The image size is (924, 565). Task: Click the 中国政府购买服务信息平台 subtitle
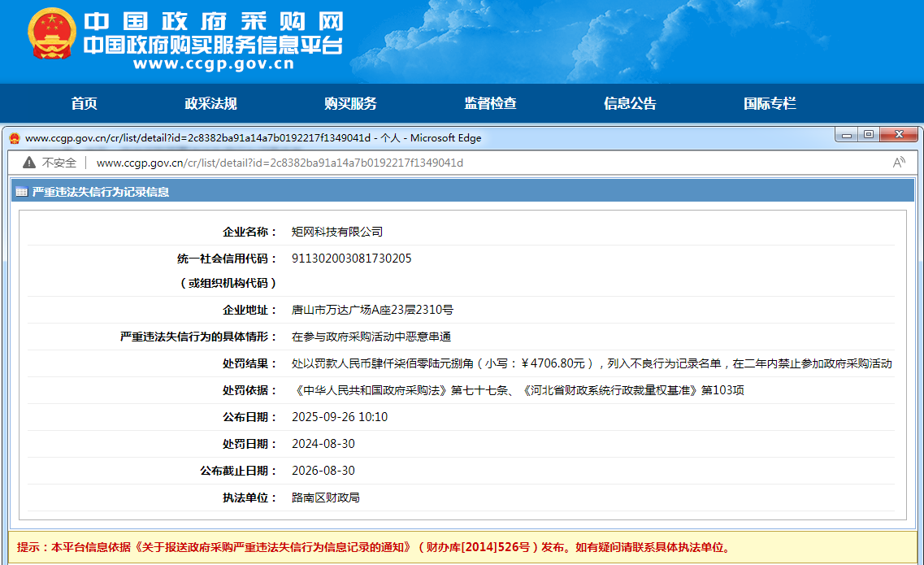[x=213, y=45]
